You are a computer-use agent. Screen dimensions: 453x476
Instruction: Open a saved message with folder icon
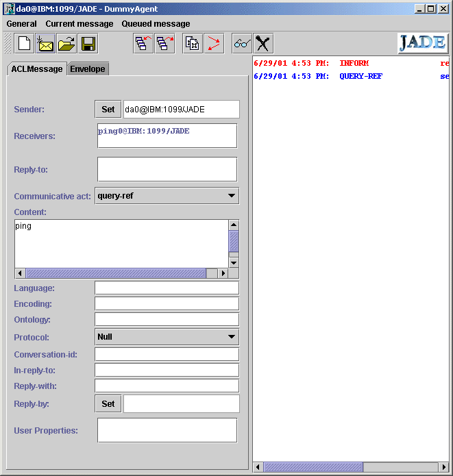pyautogui.click(x=66, y=44)
